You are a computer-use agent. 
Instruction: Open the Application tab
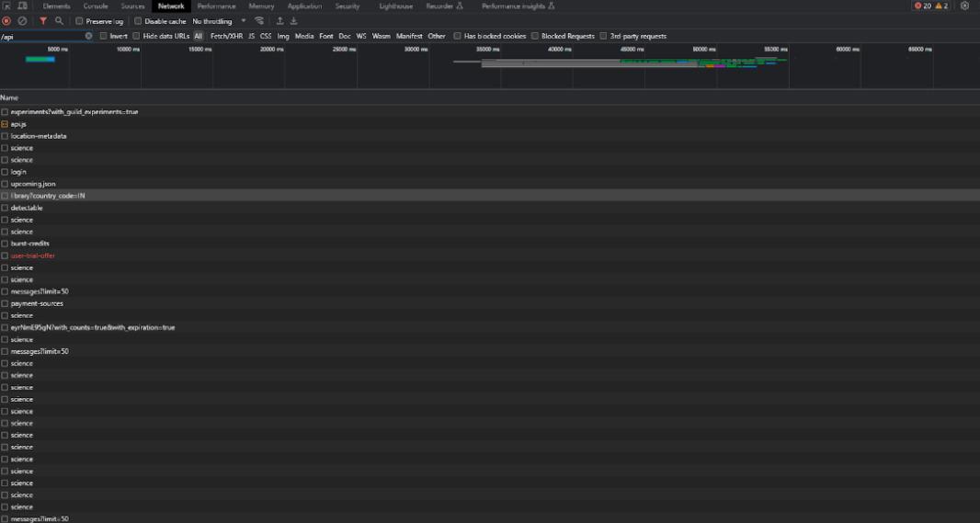pos(304,6)
